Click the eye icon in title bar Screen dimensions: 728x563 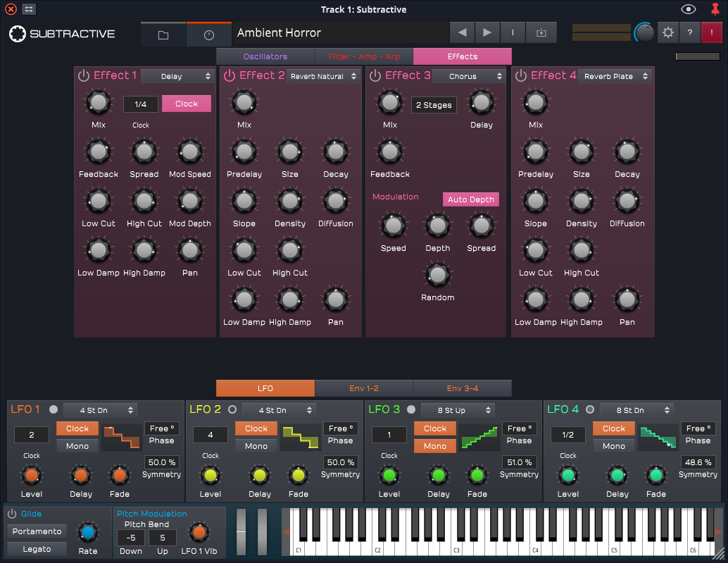(x=689, y=9)
